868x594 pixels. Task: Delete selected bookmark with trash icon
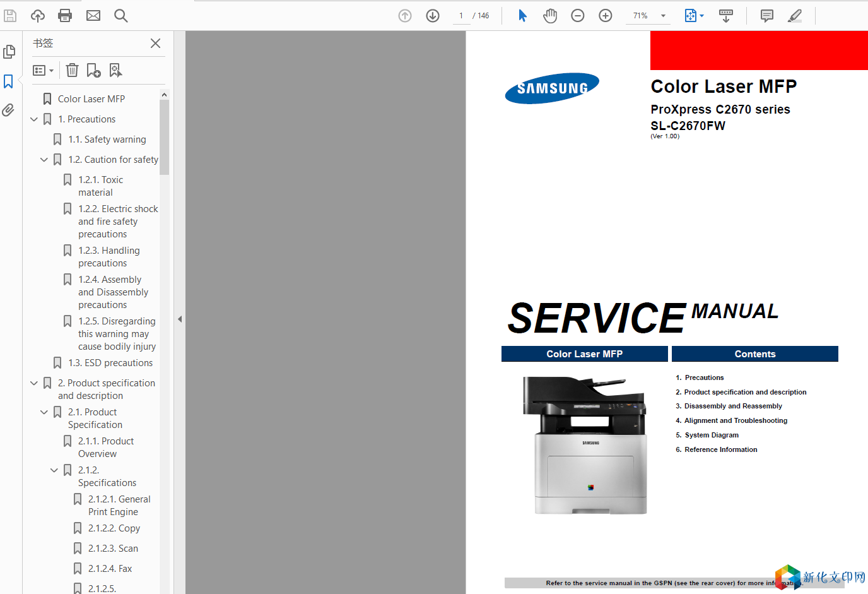click(73, 70)
